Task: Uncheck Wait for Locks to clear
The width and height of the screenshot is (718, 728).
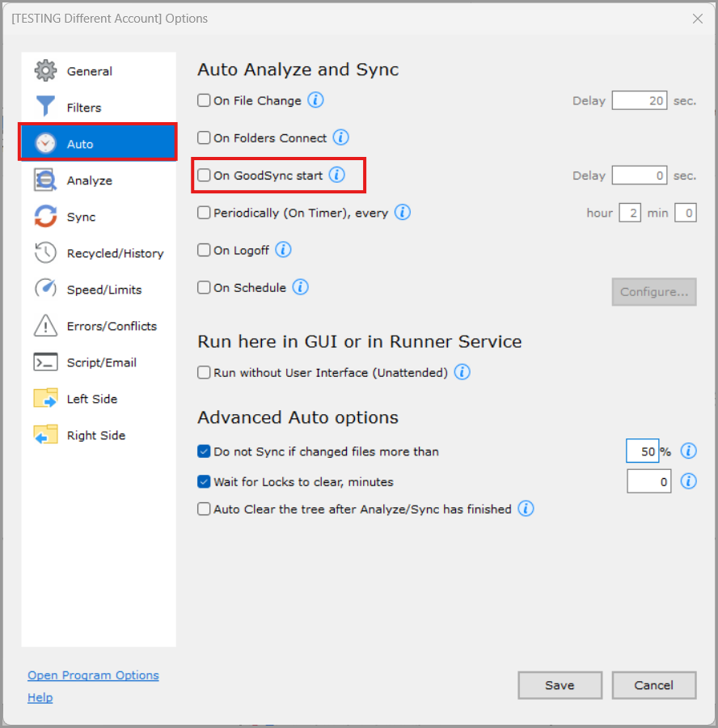Action: 204,481
